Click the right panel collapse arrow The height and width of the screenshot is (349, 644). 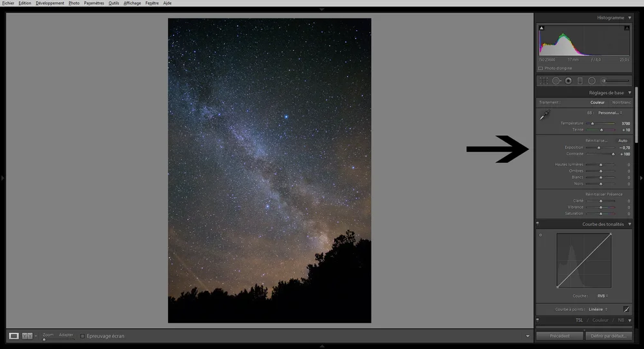pyautogui.click(x=641, y=178)
